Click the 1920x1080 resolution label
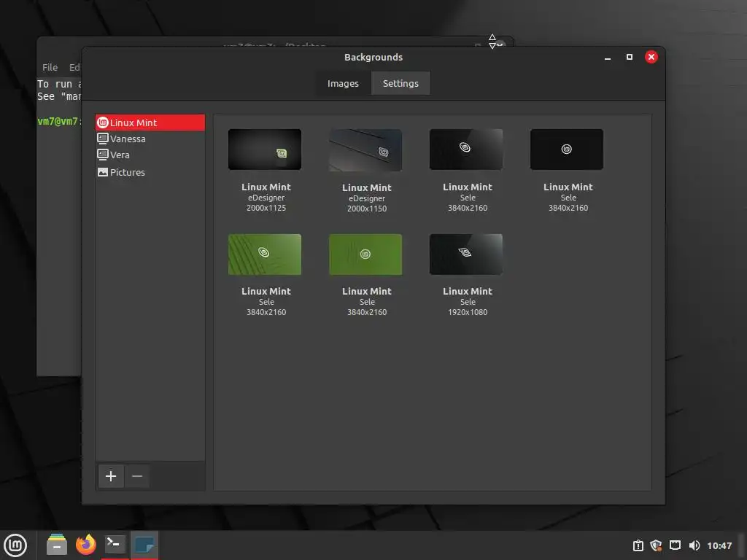The height and width of the screenshot is (560, 747). (x=468, y=312)
